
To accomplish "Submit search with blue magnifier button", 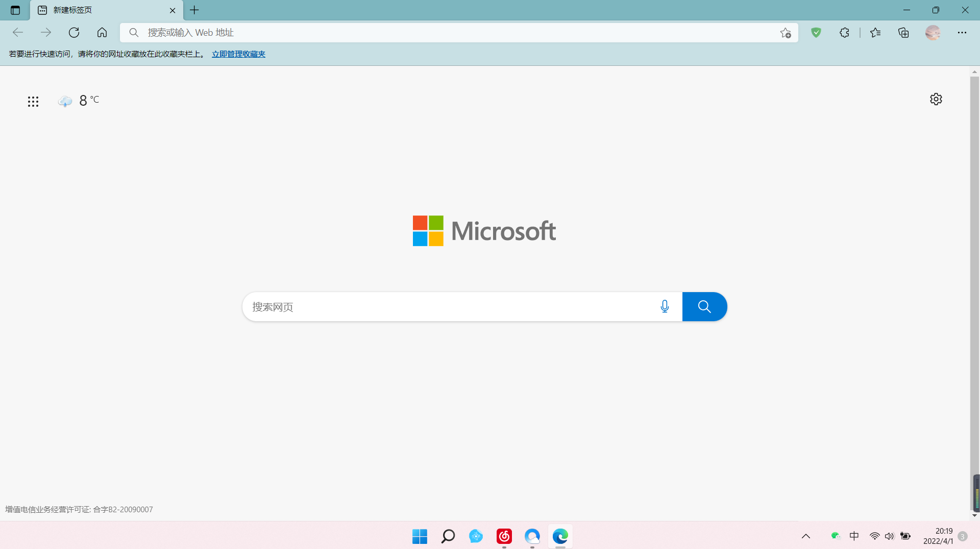I will pyautogui.click(x=704, y=307).
